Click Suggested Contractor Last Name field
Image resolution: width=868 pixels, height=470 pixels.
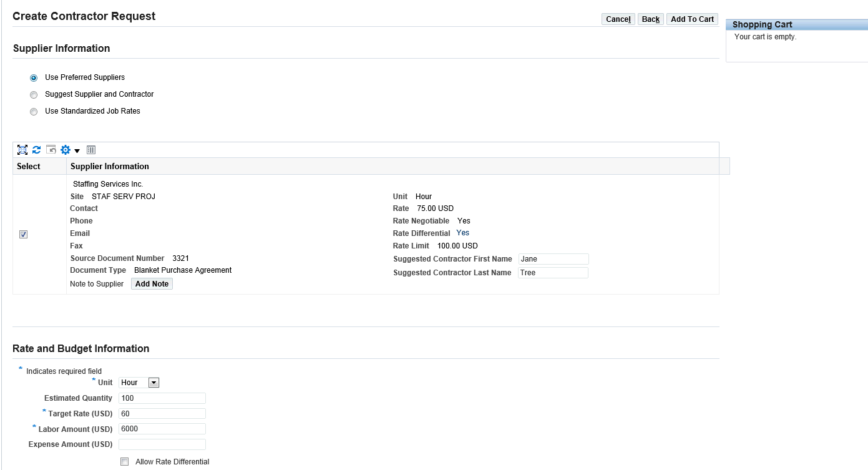tap(553, 273)
